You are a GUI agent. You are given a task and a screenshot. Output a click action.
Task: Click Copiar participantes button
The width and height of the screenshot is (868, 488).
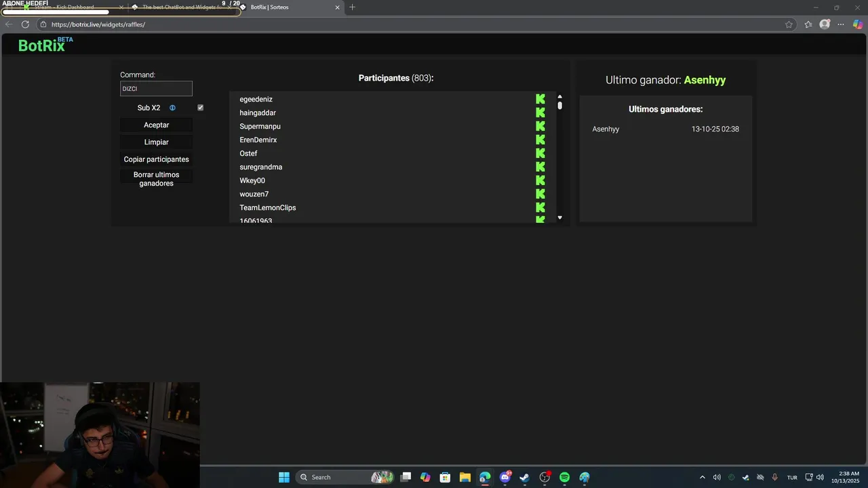[x=156, y=159]
